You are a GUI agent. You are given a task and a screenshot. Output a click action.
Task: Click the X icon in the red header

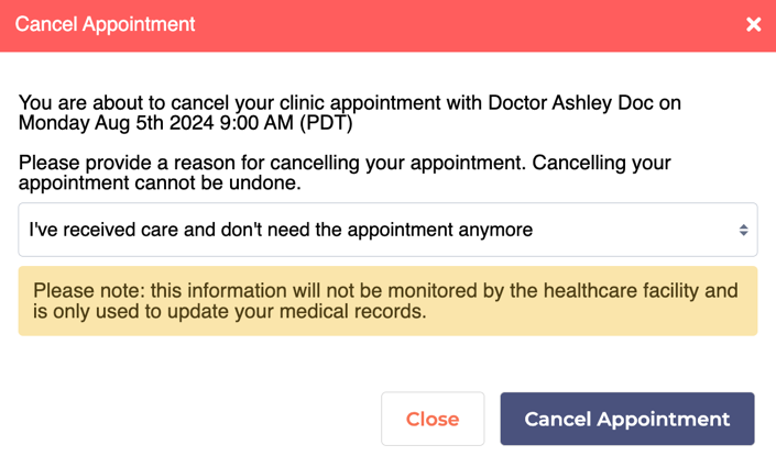coord(753,24)
